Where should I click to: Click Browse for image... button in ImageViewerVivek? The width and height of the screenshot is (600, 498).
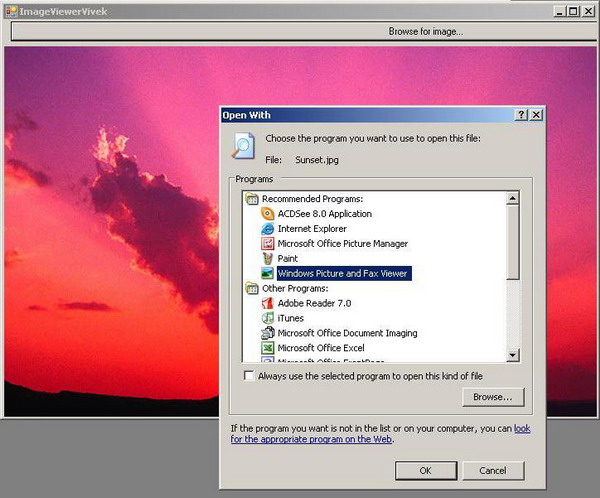(304, 31)
